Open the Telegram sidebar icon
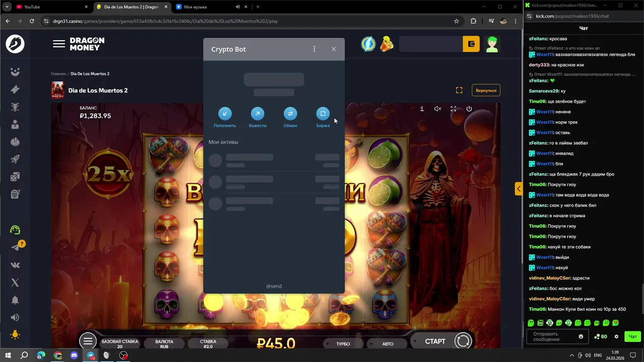 pos(15,247)
